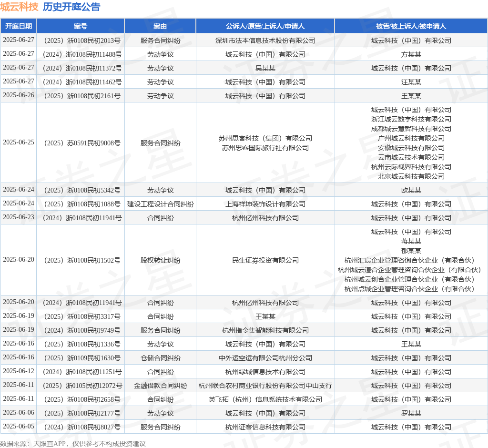Select case number (2025)浙0108民初2177号
488x448 pixels.
click(x=80, y=413)
